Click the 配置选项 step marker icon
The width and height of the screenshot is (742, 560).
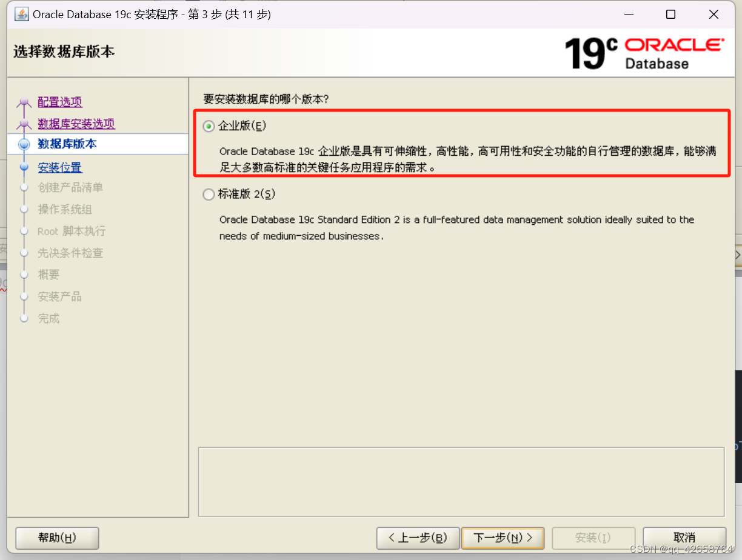pyautogui.click(x=24, y=104)
